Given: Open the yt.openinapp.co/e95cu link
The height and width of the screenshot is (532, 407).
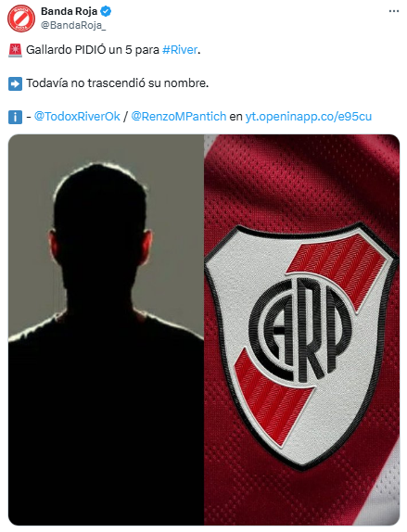Looking at the screenshot, I should click(309, 117).
